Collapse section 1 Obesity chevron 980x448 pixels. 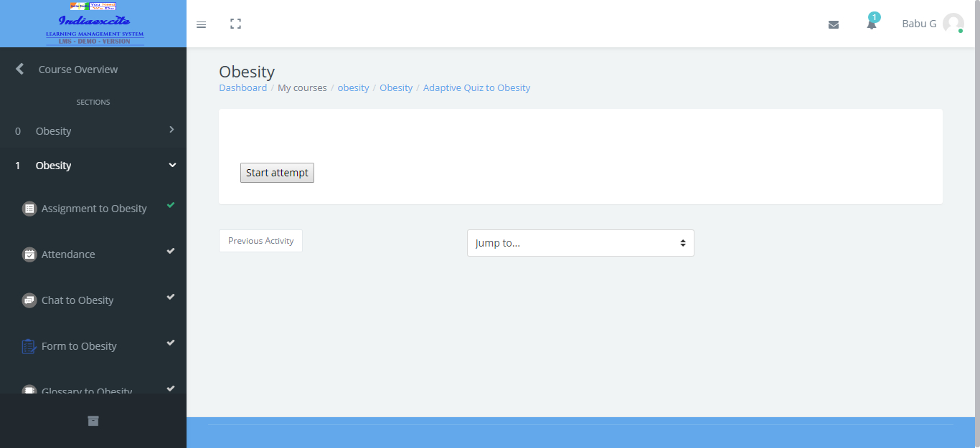pyautogui.click(x=171, y=165)
